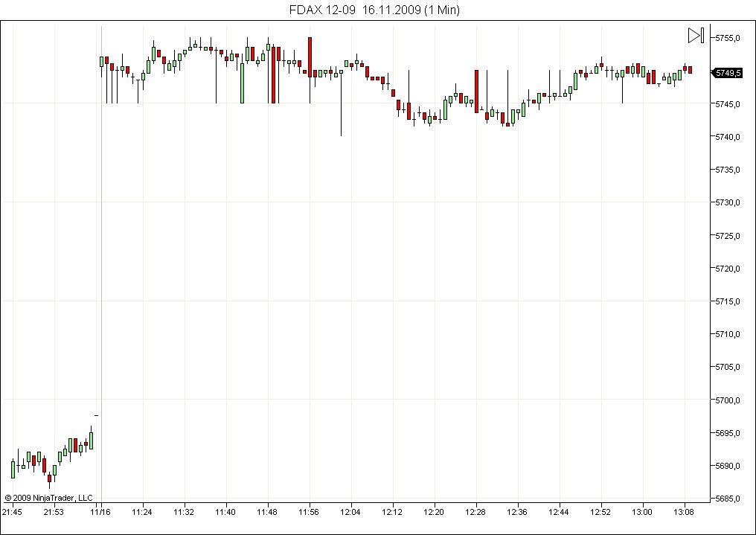Click the 5755,0 price axis label
This screenshot has height=535, width=756.
point(728,38)
